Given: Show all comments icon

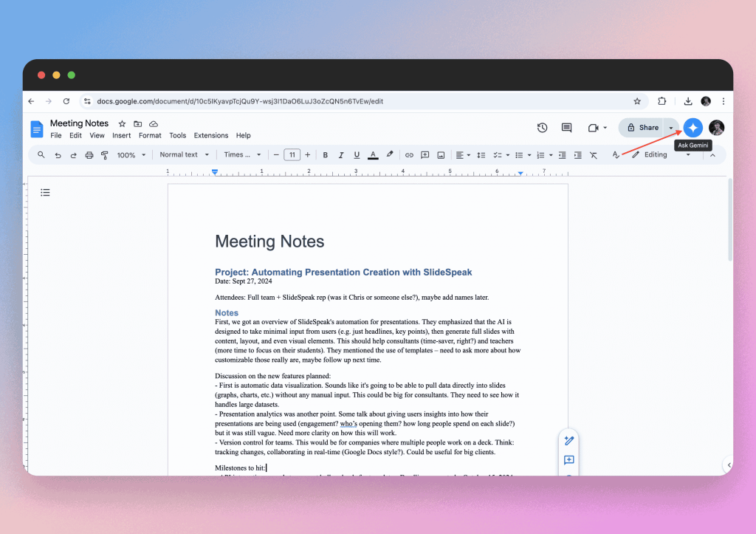Looking at the screenshot, I should (566, 128).
